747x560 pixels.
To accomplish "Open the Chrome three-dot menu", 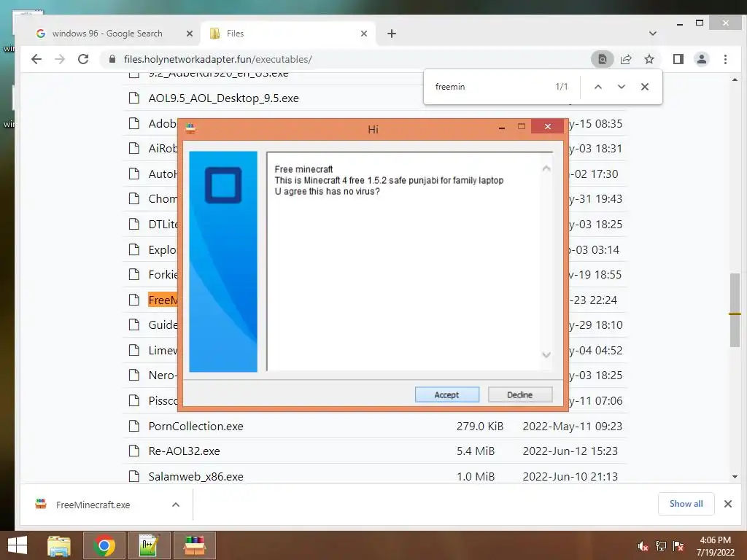I will [x=725, y=59].
